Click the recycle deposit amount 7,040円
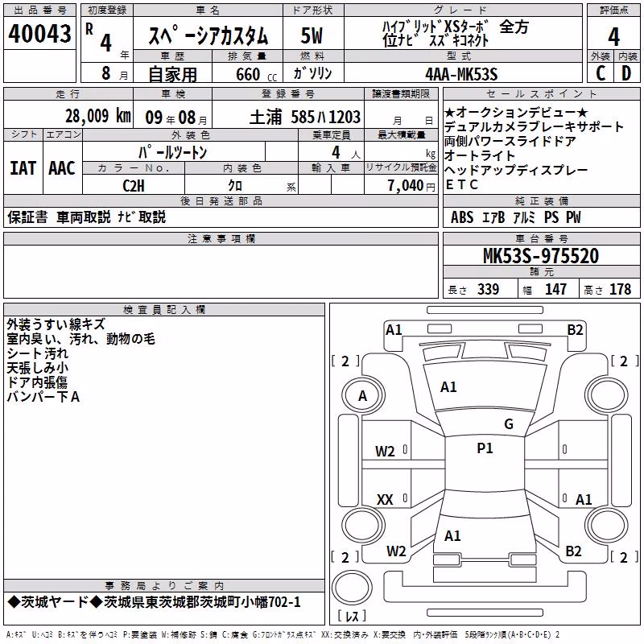The image size is (644, 644). 411,186
